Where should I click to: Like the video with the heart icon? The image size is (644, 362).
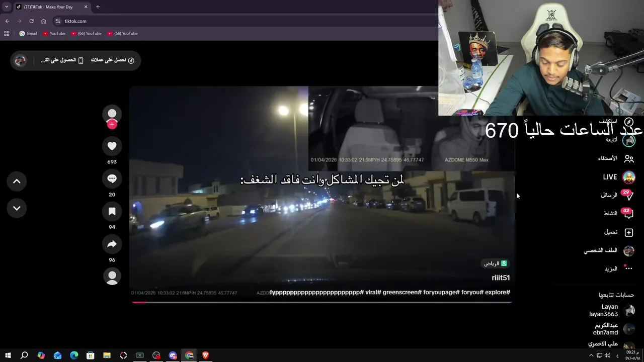112,146
